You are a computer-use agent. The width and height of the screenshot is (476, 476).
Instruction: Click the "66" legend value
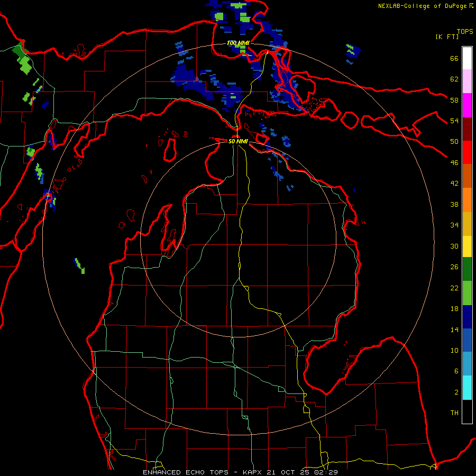454,58
